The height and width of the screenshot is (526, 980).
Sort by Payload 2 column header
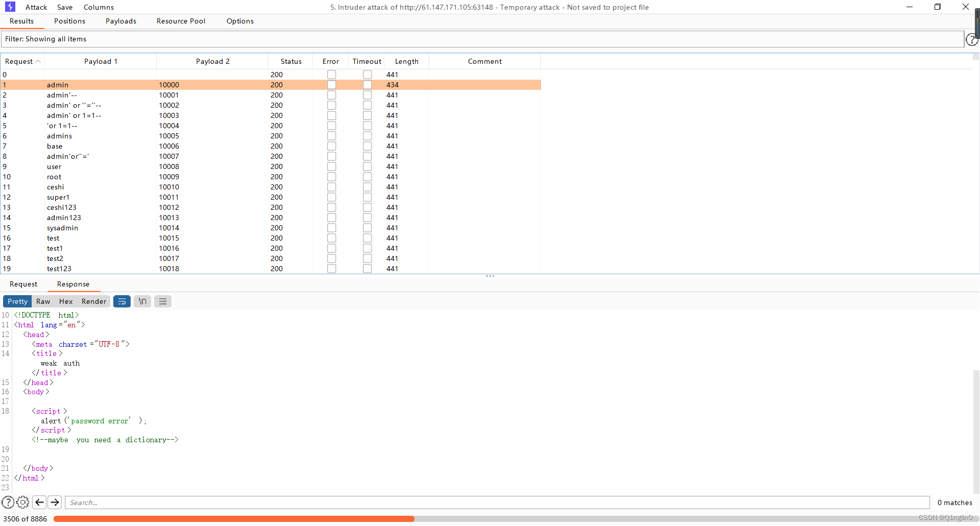coord(212,61)
